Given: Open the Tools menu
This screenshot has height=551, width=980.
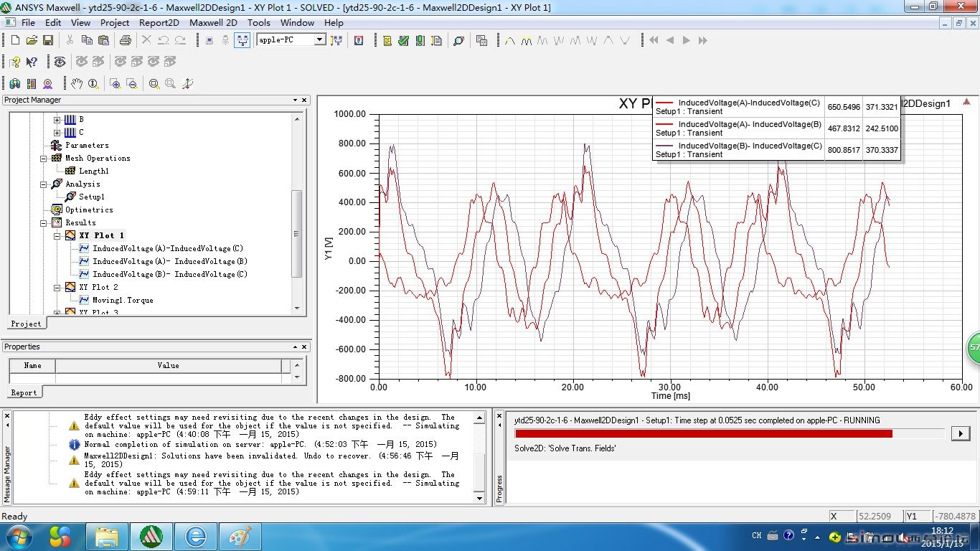Looking at the screenshot, I should point(259,22).
